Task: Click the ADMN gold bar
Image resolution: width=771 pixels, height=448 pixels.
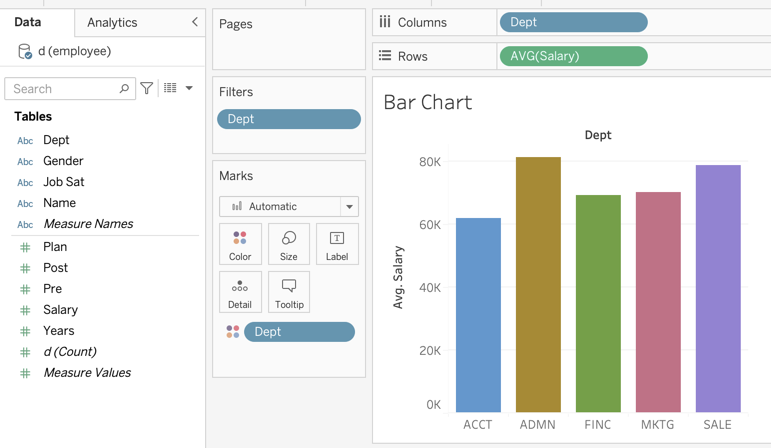Action: (538, 284)
